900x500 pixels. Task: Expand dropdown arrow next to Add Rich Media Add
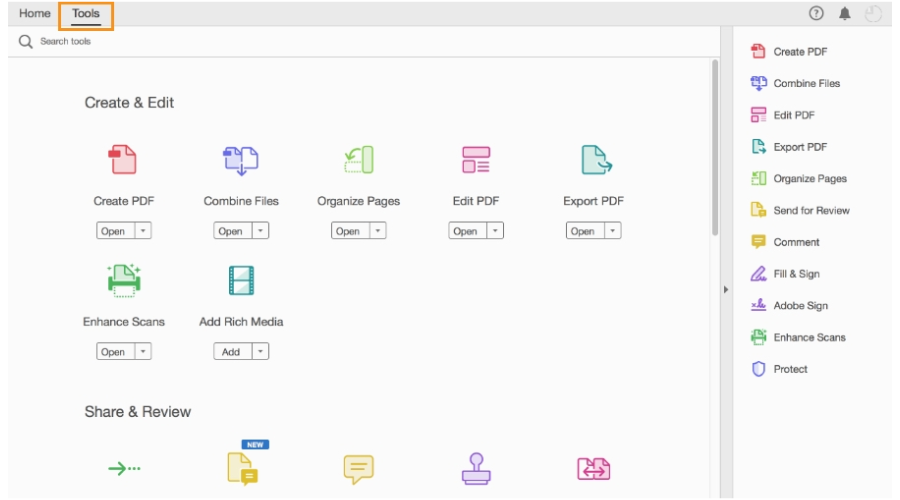[261, 351]
